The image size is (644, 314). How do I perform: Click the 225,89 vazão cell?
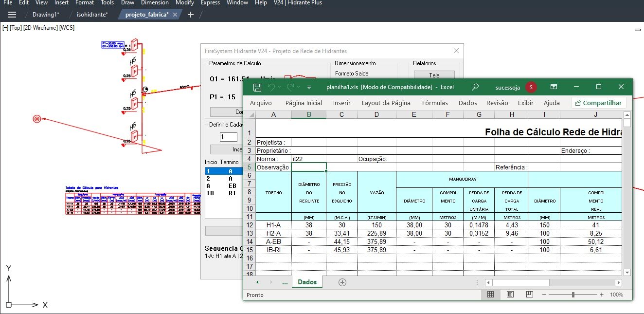[x=376, y=233]
